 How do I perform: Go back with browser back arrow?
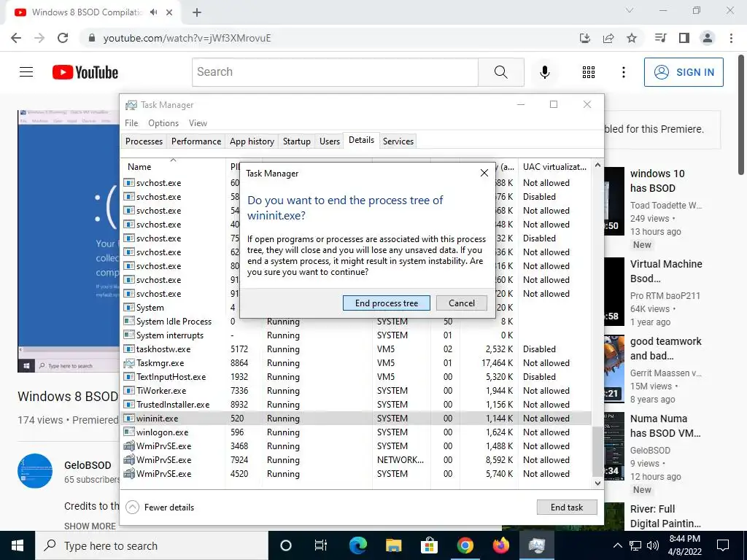16,38
